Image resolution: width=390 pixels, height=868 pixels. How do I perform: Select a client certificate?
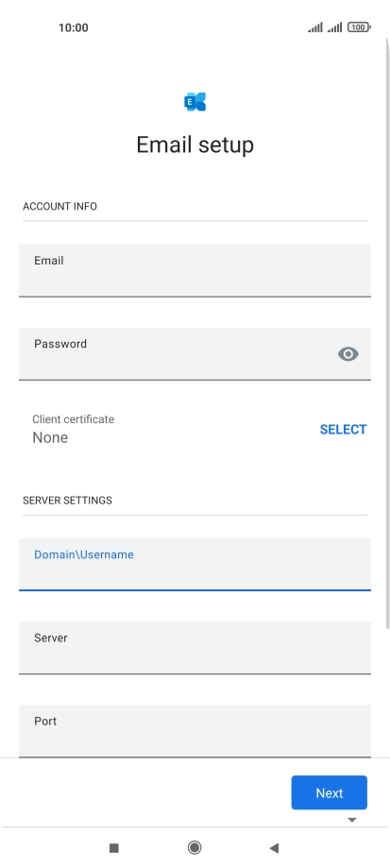click(343, 430)
